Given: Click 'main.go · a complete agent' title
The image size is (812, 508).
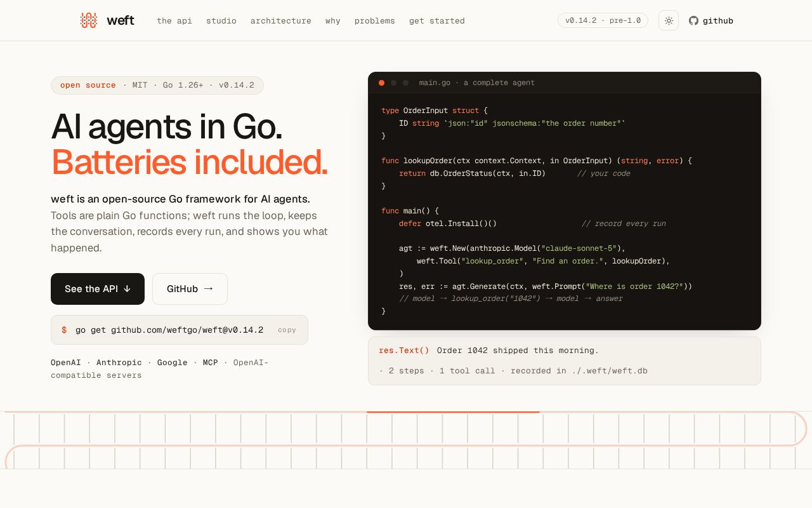Looking at the screenshot, I should coord(477,83).
